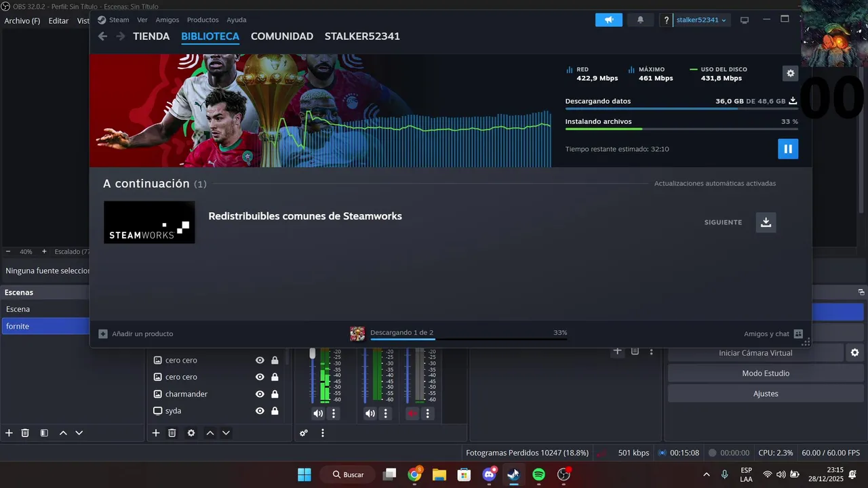The image size is (868, 488).
Task: Go forward with Steam forward arrow
Action: click(121, 36)
